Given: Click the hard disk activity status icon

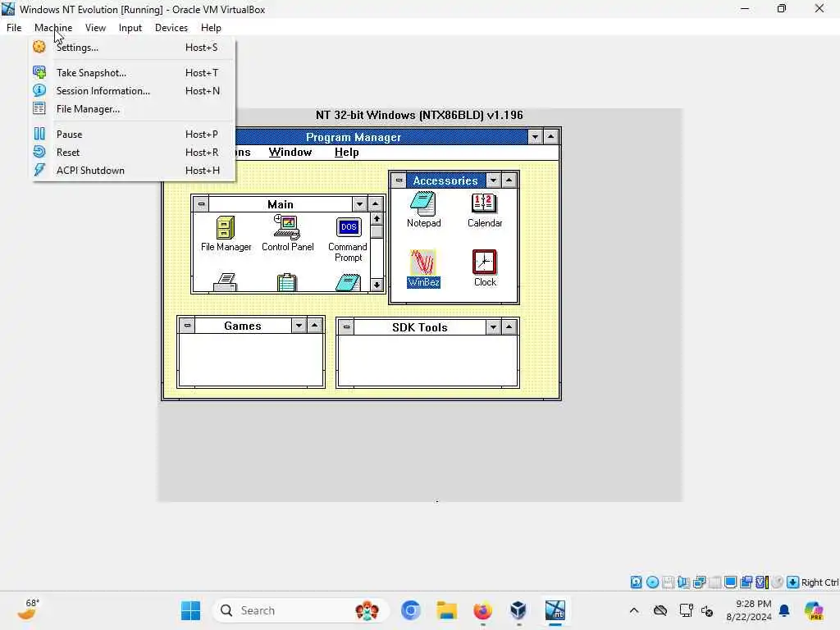Looking at the screenshot, I should point(636,582).
